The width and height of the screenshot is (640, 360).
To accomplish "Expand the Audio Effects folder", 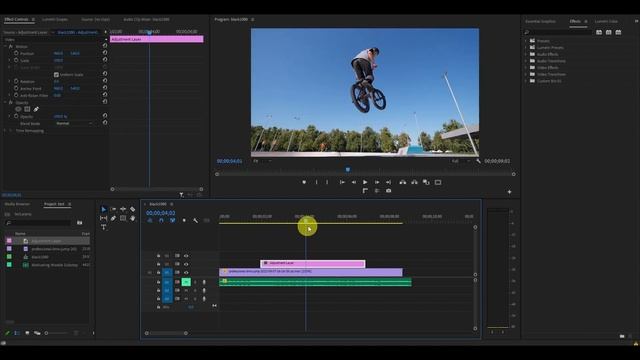I will tap(526, 54).
